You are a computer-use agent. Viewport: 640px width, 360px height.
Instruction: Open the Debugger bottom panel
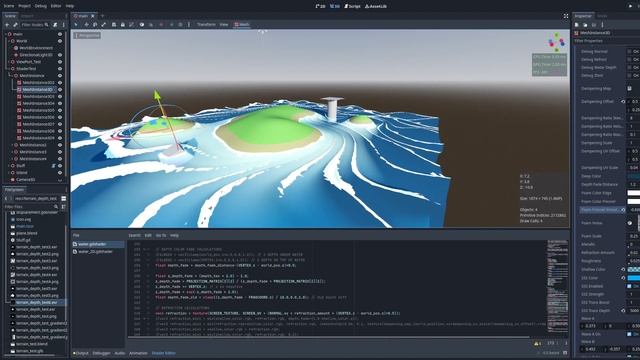click(101, 353)
